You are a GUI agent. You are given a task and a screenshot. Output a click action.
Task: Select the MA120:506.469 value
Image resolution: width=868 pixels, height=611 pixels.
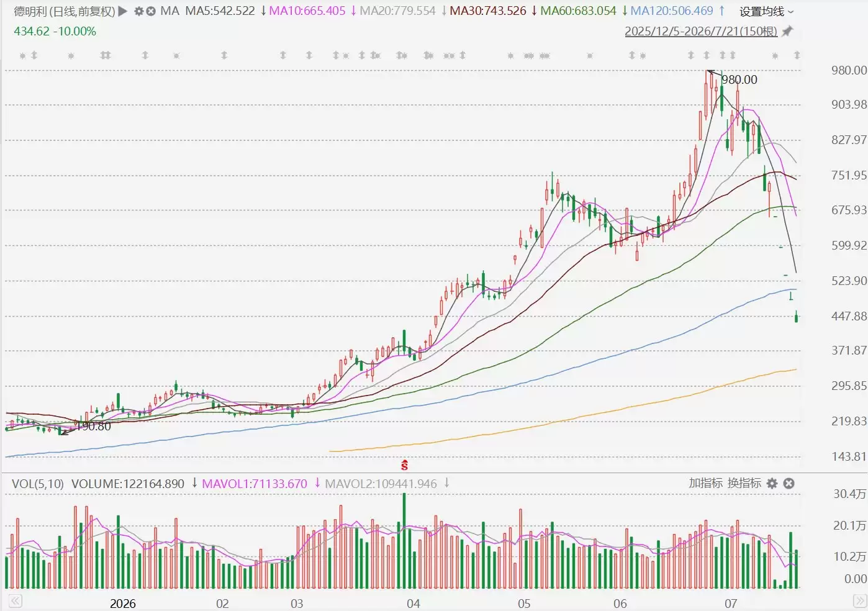point(672,11)
